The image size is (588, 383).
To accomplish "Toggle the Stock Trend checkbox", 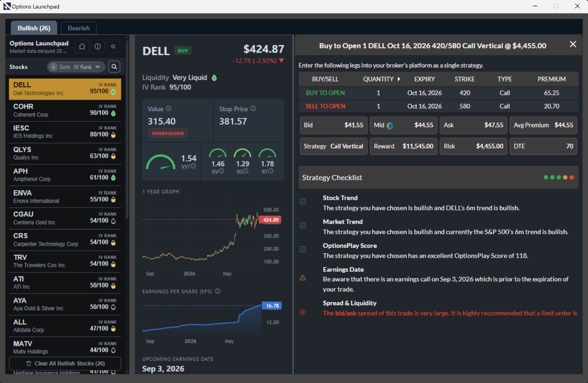I will pyautogui.click(x=303, y=202).
